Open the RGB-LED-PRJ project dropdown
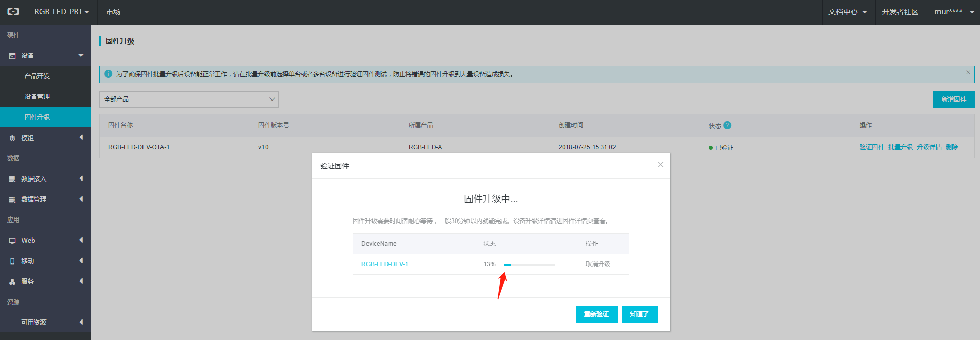This screenshot has height=340, width=980. pyautogui.click(x=62, y=12)
